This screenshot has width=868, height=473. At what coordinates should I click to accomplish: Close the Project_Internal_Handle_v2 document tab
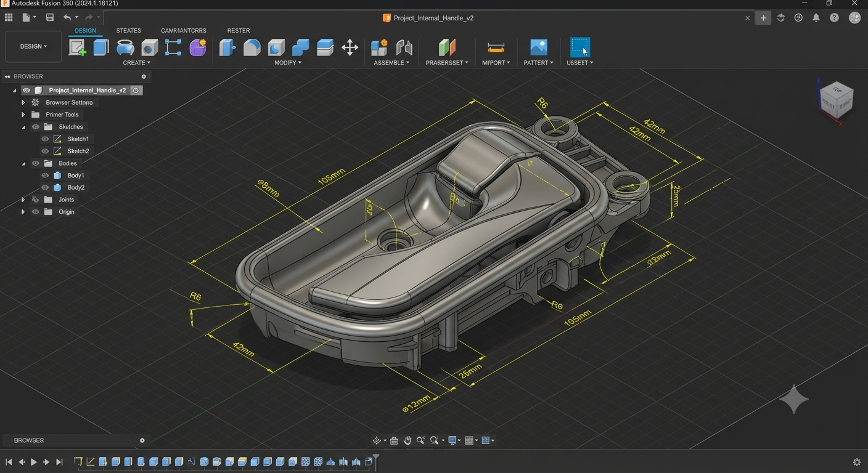[747, 18]
